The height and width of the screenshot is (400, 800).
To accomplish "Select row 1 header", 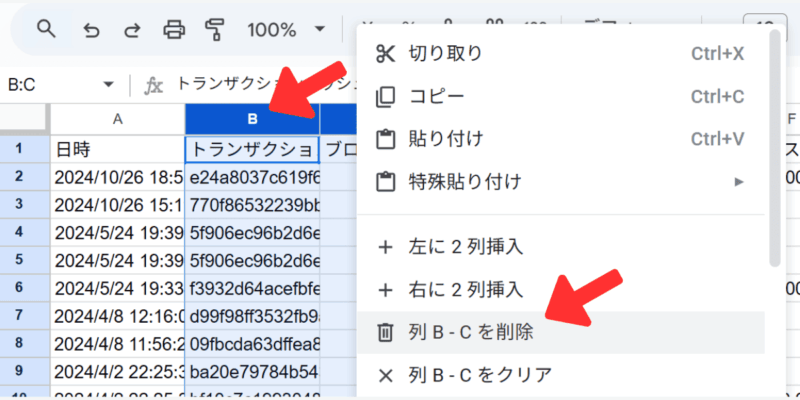I will [25, 149].
